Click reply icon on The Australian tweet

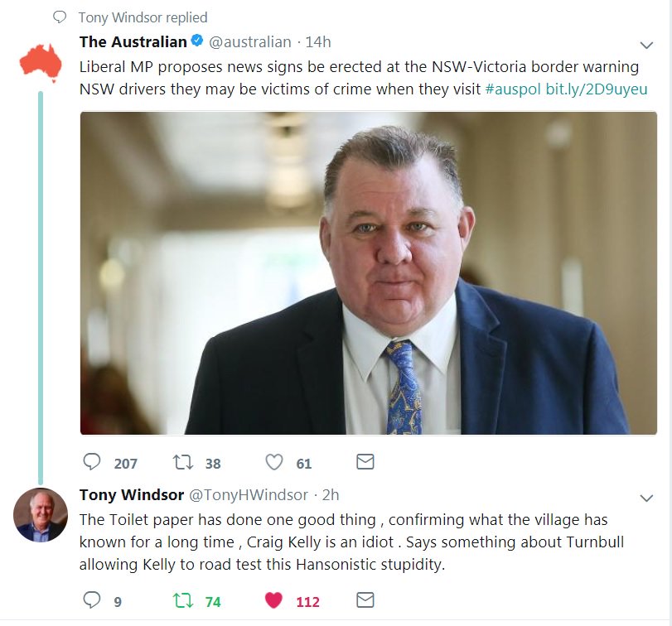click(91, 462)
